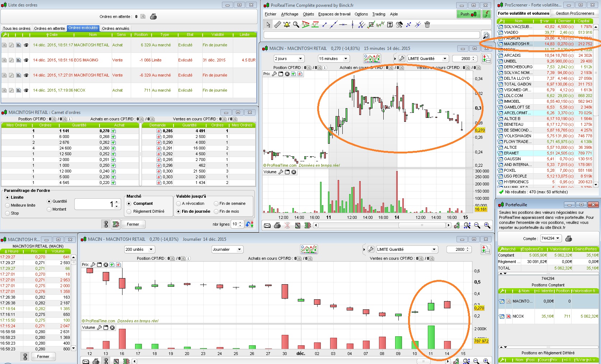Open the Fichier menu
The width and height of the screenshot is (601, 364).
click(271, 14)
